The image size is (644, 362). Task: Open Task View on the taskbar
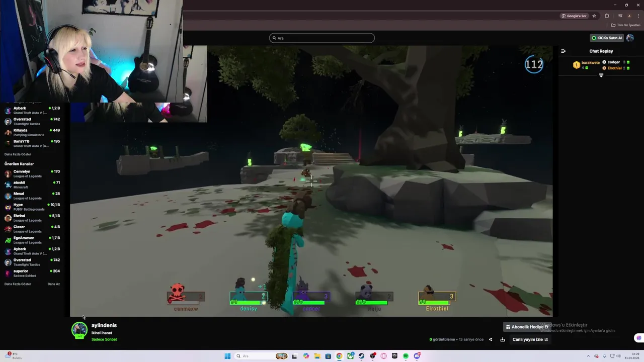click(x=294, y=356)
